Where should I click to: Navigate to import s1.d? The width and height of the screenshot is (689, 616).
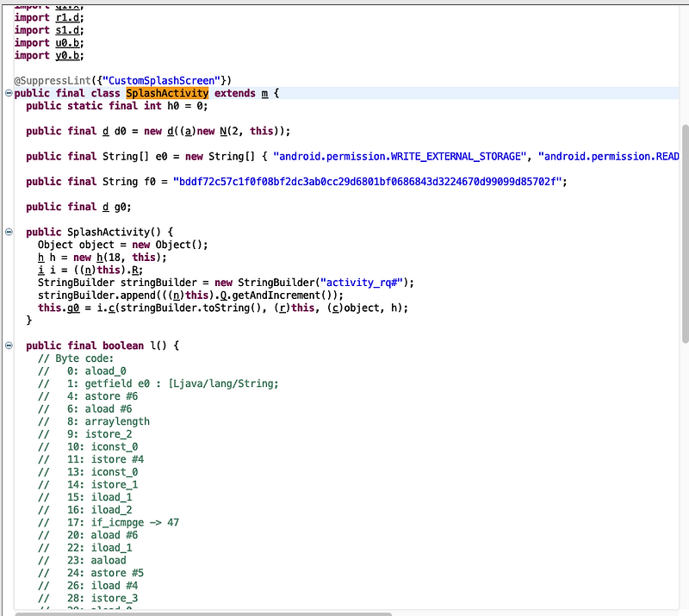tap(65, 29)
